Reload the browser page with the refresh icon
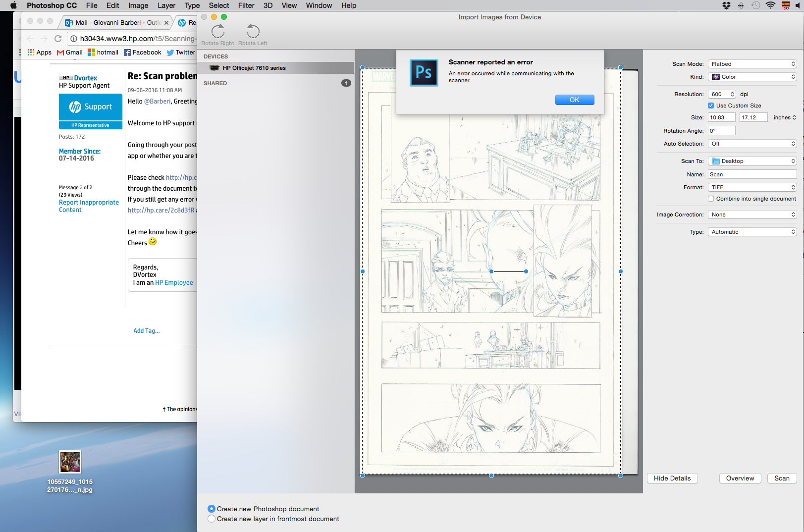This screenshot has height=532, width=804. point(58,39)
